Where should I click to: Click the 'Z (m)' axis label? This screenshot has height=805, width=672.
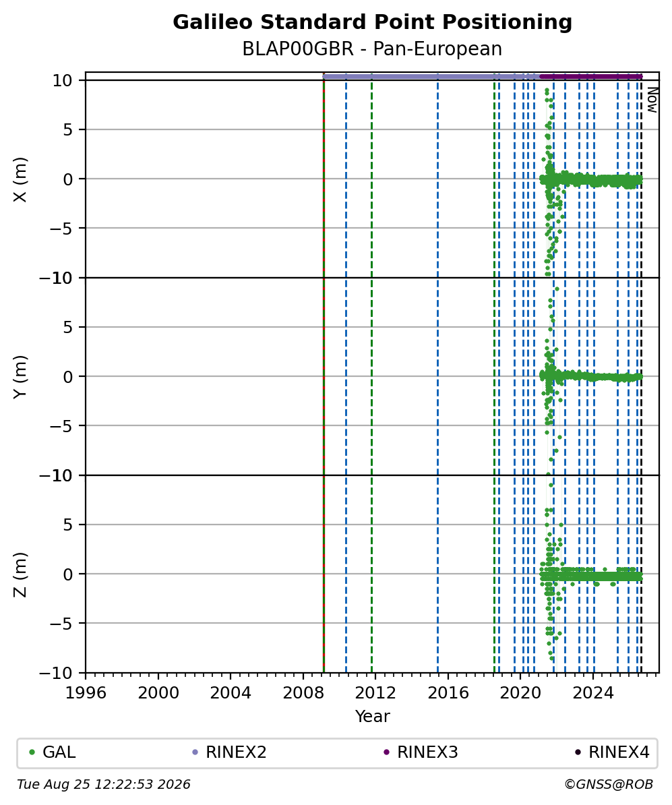coord(20,575)
